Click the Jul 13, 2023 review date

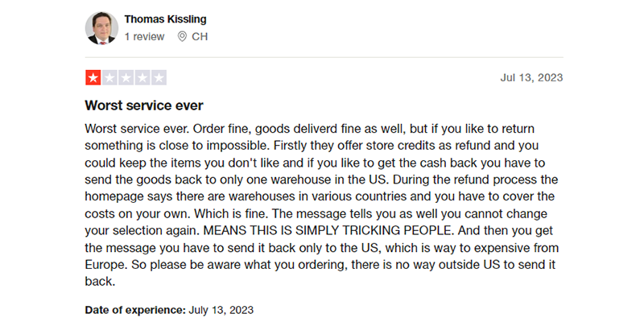pyautogui.click(x=530, y=78)
